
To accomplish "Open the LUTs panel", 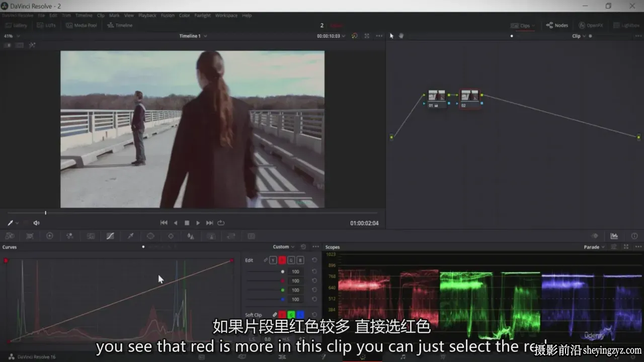I will pos(46,25).
